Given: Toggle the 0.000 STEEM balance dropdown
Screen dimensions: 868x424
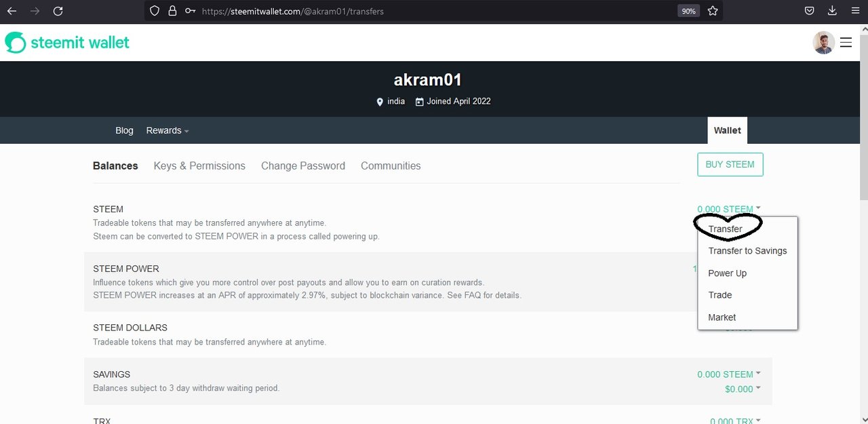Looking at the screenshot, I should [x=729, y=209].
